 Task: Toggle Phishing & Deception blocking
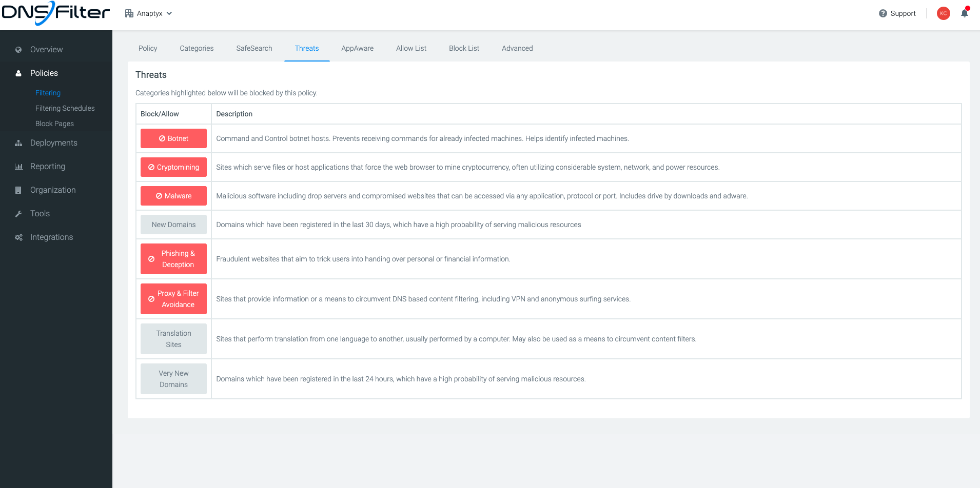point(173,259)
